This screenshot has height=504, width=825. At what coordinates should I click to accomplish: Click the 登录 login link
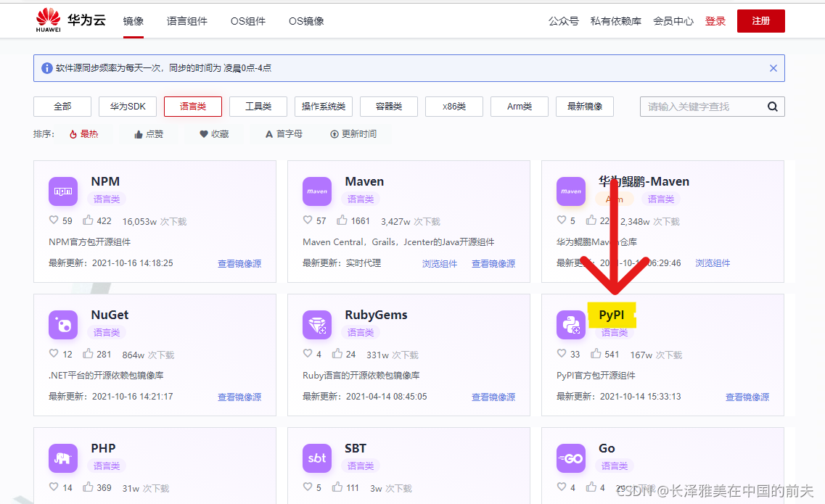(715, 21)
